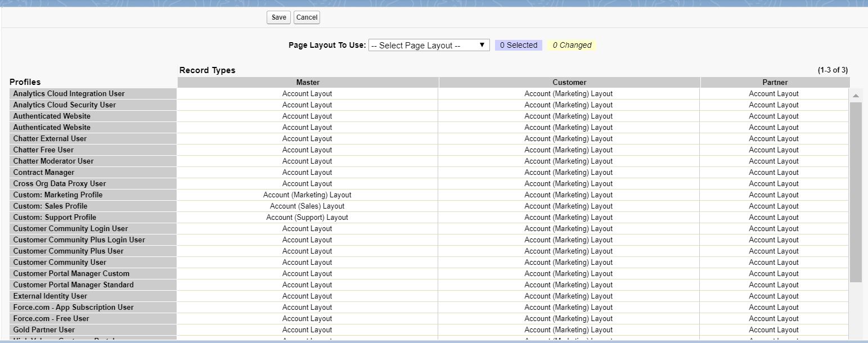This screenshot has width=868, height=343.
Task: Select the Customer column header
Action: [569, 82]
